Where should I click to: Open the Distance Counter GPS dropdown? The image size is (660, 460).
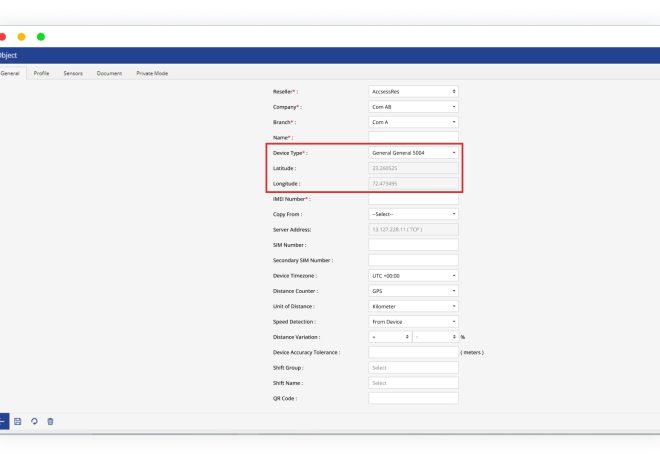(413, 291)
